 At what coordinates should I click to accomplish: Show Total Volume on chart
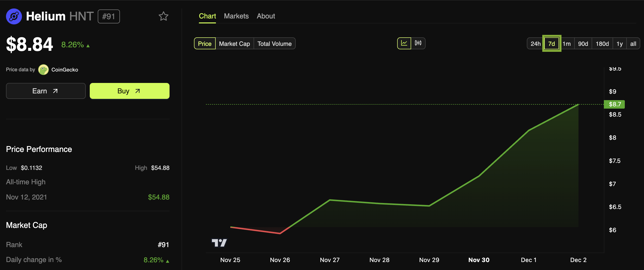274,44
